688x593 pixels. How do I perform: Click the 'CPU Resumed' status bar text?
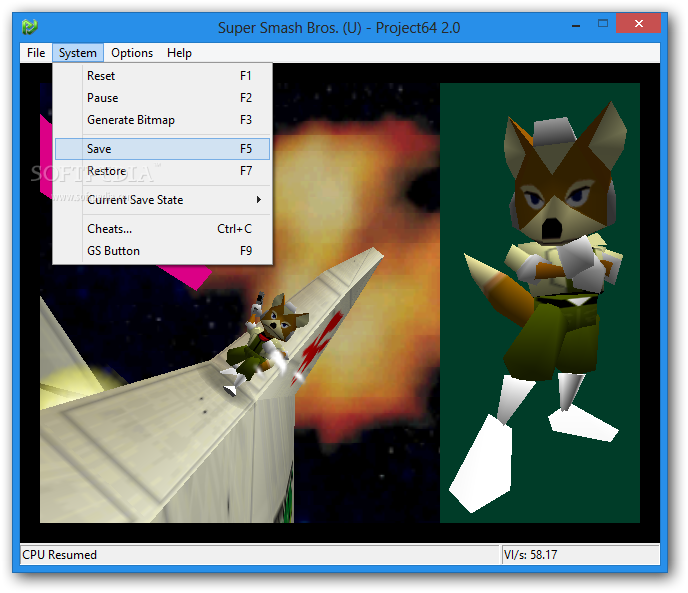pos(59,555)
